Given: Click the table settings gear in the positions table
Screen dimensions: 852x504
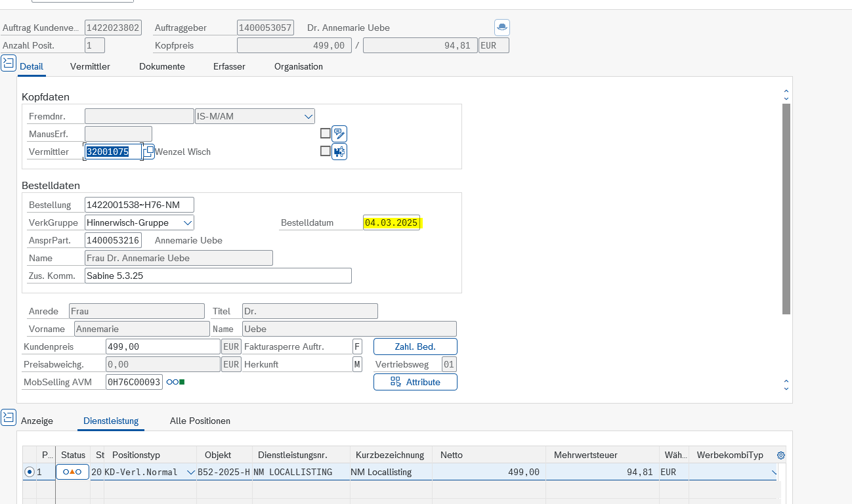Looking at the screenshot, I should (780, 455).
